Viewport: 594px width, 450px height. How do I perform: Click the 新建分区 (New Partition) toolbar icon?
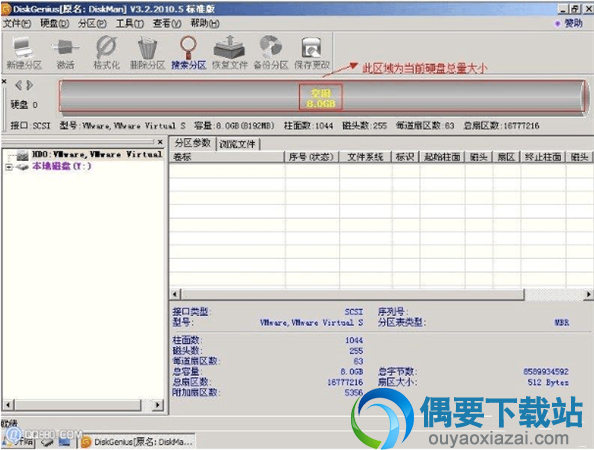point(23,53)
